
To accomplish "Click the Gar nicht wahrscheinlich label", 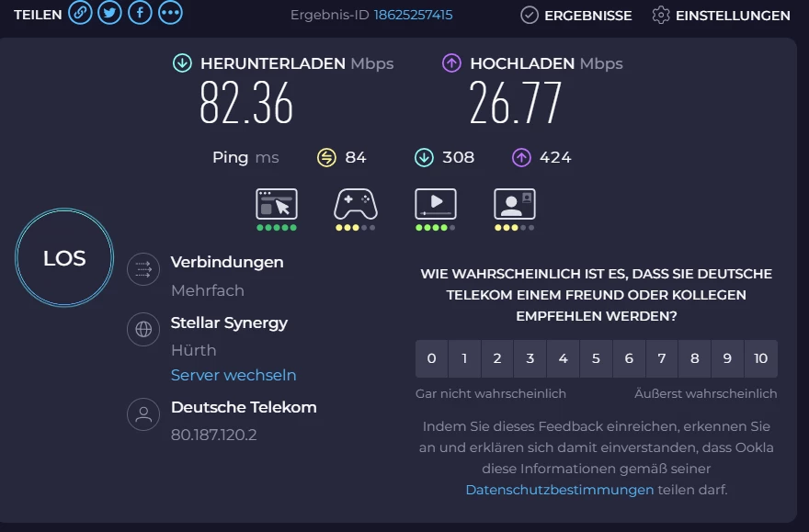I will tap(491, 393).
